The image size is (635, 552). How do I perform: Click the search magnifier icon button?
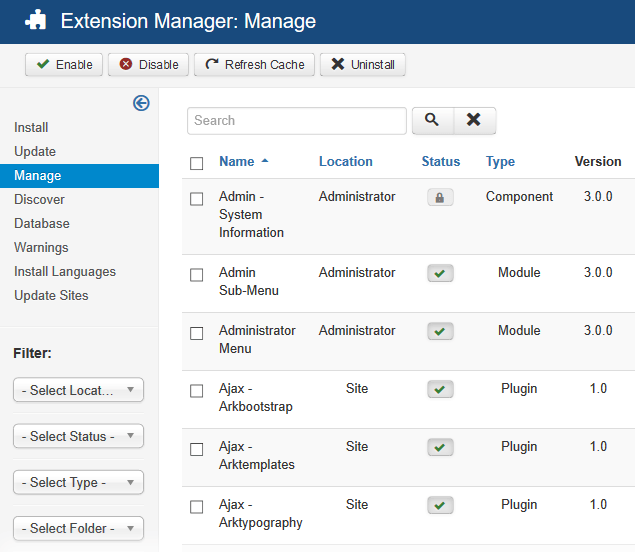(432, 121)
